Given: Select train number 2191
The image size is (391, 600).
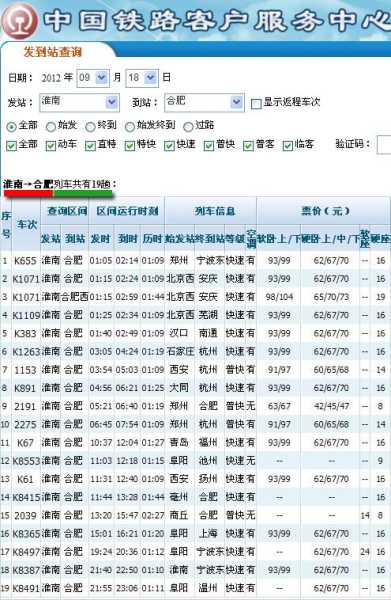Looking at the screenshot, I should coord(25,406).
